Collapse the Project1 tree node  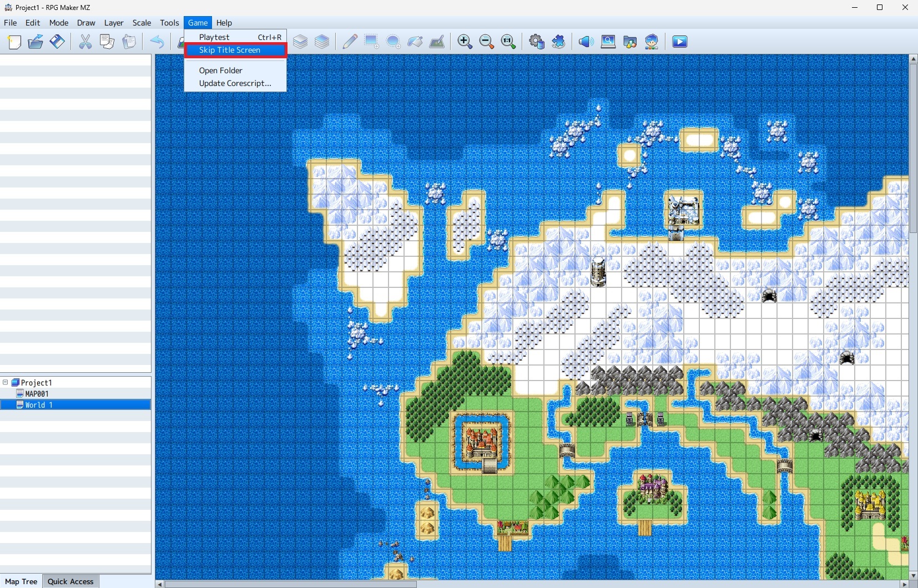click(x=6, y=382)
